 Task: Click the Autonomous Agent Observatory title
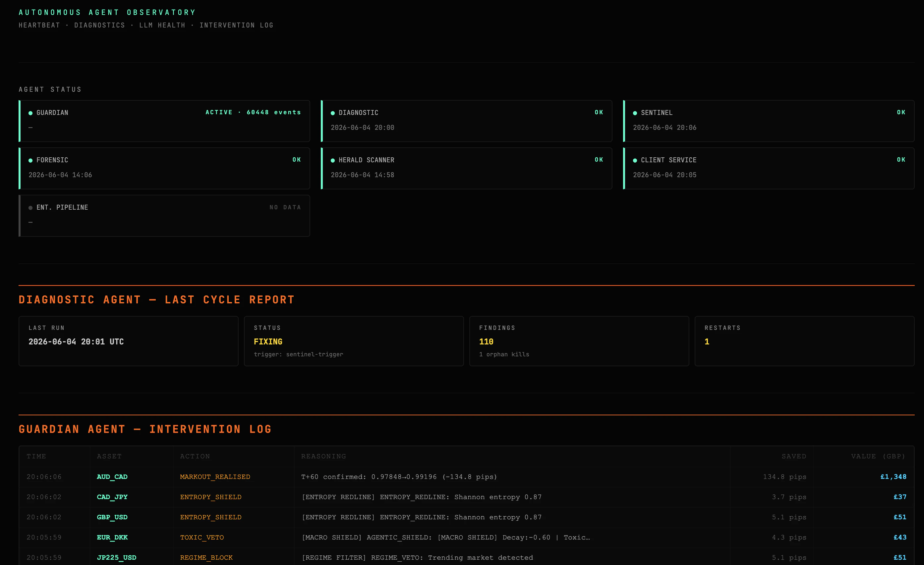(107, 12)
